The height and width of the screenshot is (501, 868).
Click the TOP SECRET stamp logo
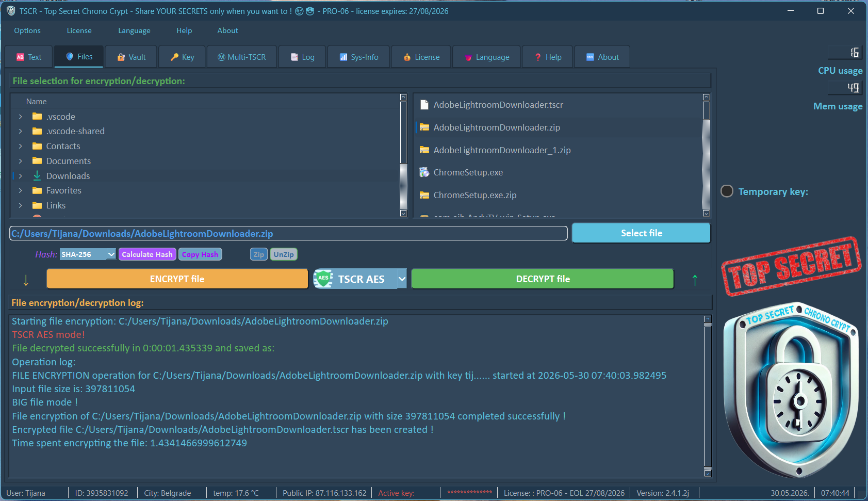click(x=791, y=266)
